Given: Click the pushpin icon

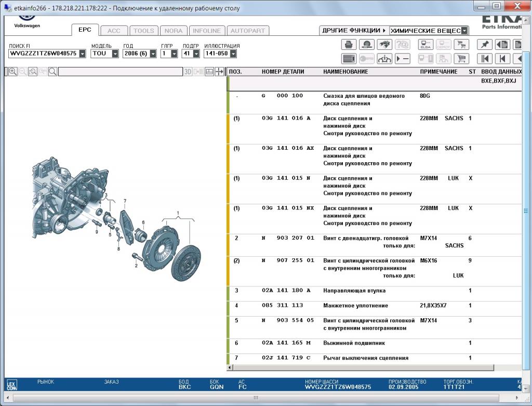Looking at the screenshot, I should [485, 45].
